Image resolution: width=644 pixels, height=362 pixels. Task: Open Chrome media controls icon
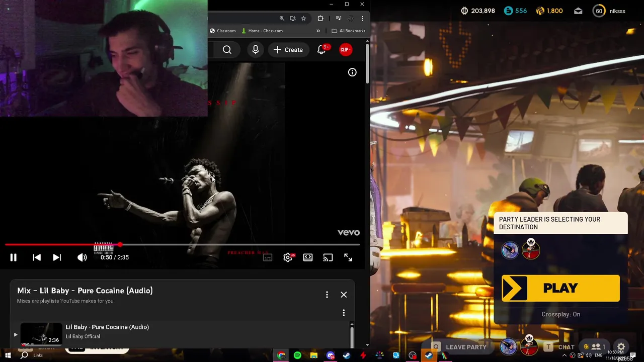tap(339, 19)
